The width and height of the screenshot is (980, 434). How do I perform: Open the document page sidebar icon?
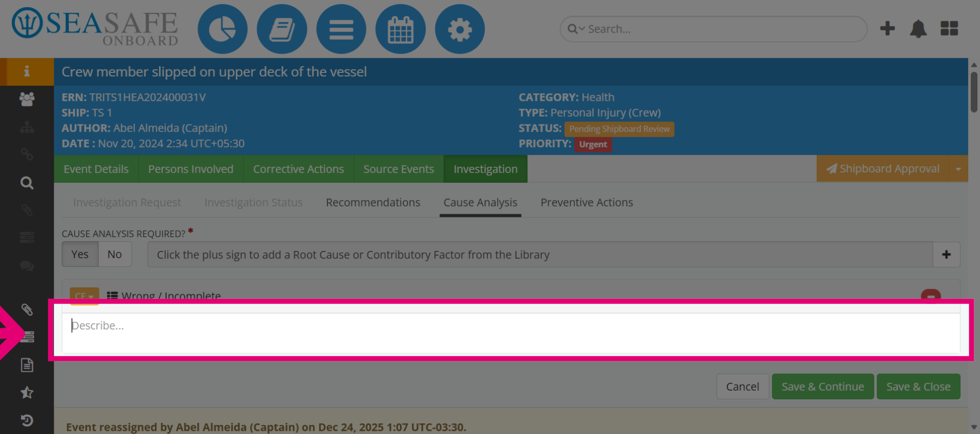pos(27,365)
